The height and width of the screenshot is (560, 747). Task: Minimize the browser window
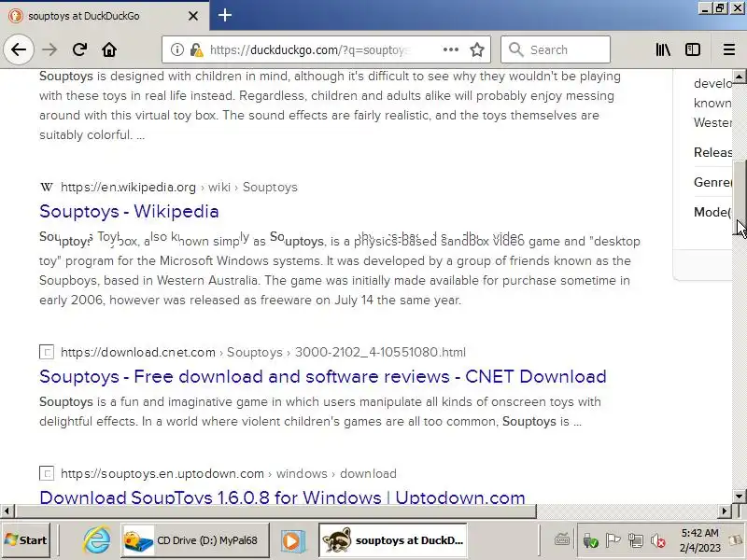click(x=706, y=8)
